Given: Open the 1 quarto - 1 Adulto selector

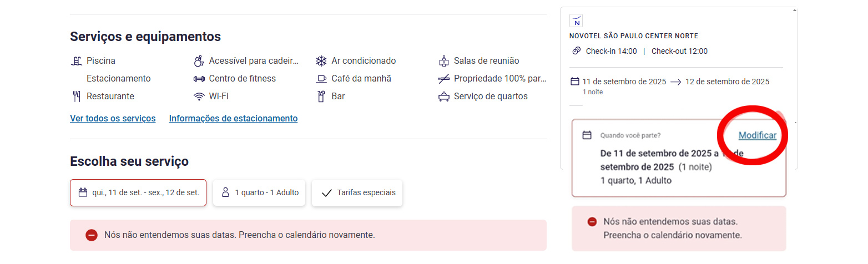Looking at the screenshot, I should click(x=259, y=193).
